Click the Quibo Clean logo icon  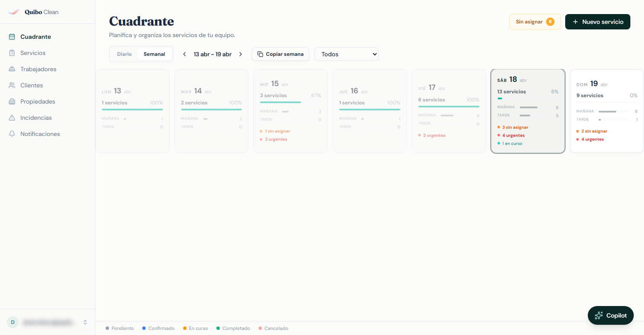pyautogui.click(x=14, y=12)
